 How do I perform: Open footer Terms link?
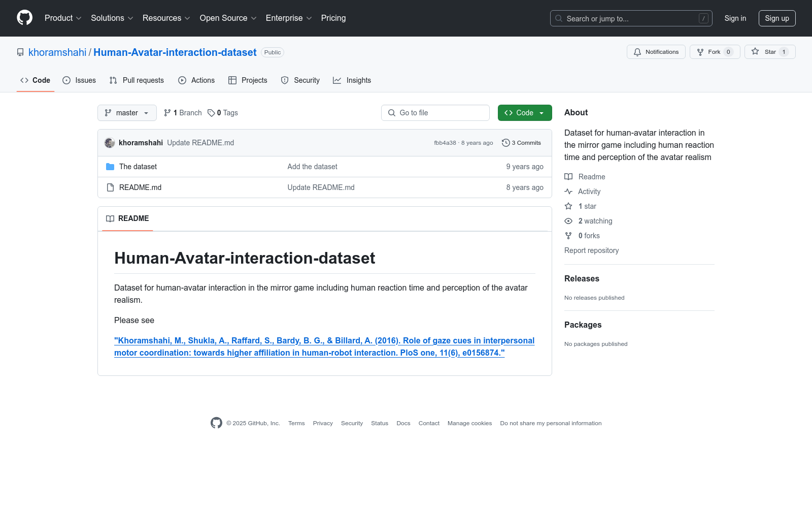tap(296, 423)
